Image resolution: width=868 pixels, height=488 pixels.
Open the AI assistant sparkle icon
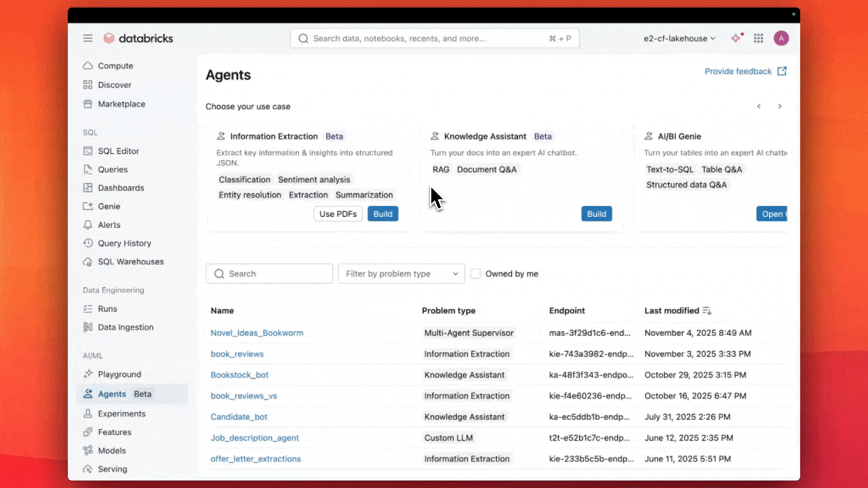pos(736,38)
